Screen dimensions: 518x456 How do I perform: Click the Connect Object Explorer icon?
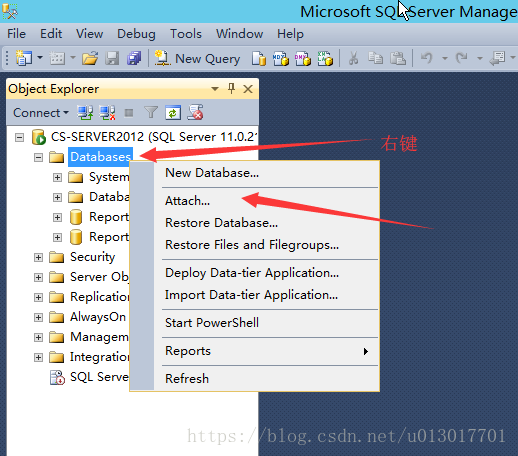click(x=85, y=113)
